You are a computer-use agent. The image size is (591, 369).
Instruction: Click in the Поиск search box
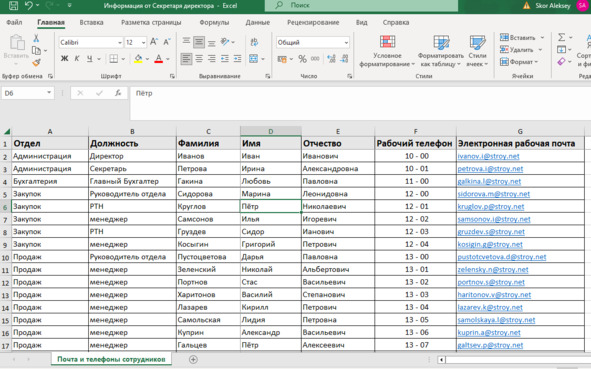361,5
